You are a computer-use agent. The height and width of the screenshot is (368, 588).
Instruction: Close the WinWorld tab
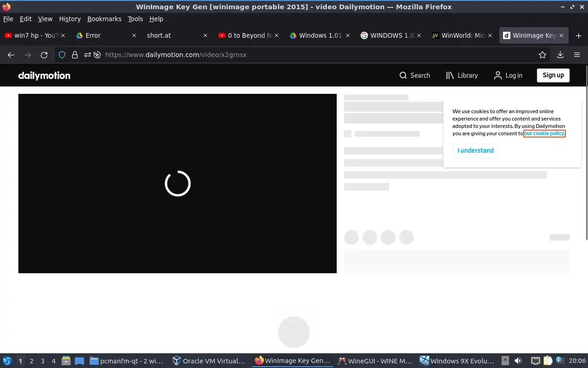pyautogui.click(x=490, y=35)
